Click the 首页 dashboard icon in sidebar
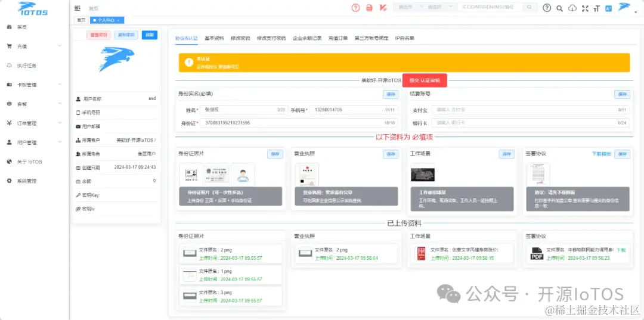 tap(9, 27)
